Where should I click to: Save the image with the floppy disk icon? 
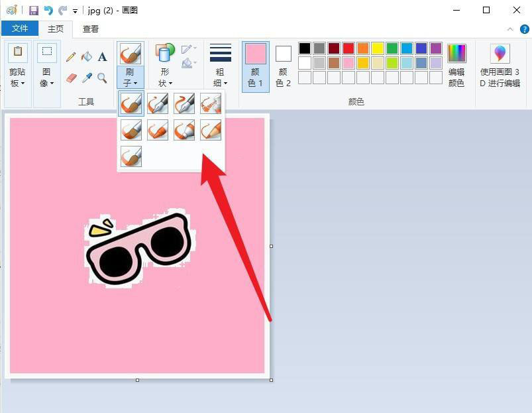(x=34, y=11)
